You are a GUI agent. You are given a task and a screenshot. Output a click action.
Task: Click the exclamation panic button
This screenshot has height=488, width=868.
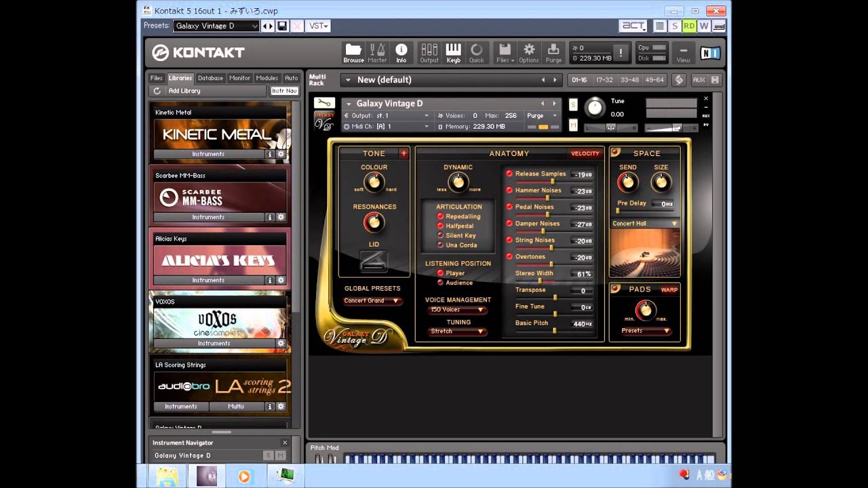[620, 53]
